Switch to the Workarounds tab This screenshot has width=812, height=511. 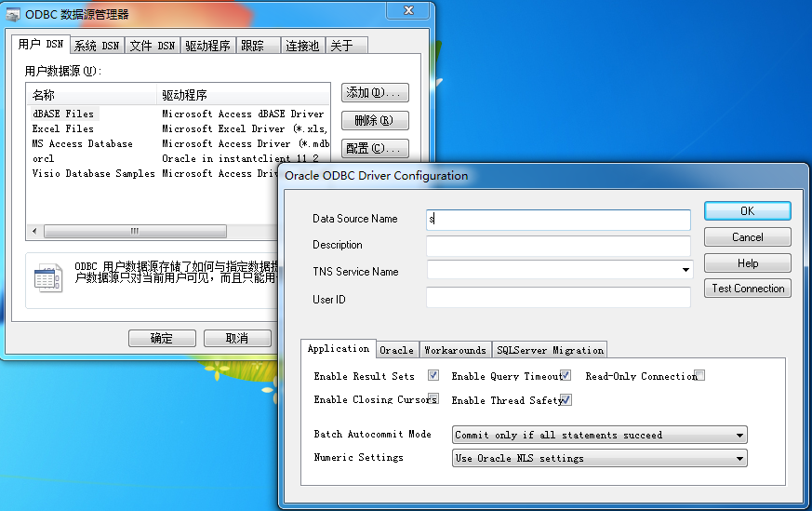(455, 350)
